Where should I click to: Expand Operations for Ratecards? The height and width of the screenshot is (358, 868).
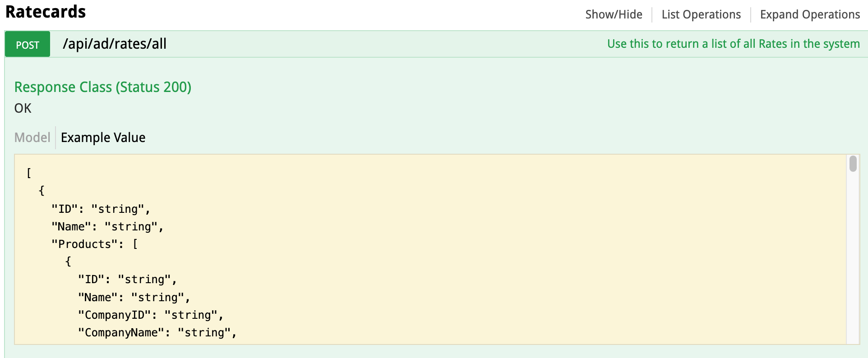tap(810, 14)
